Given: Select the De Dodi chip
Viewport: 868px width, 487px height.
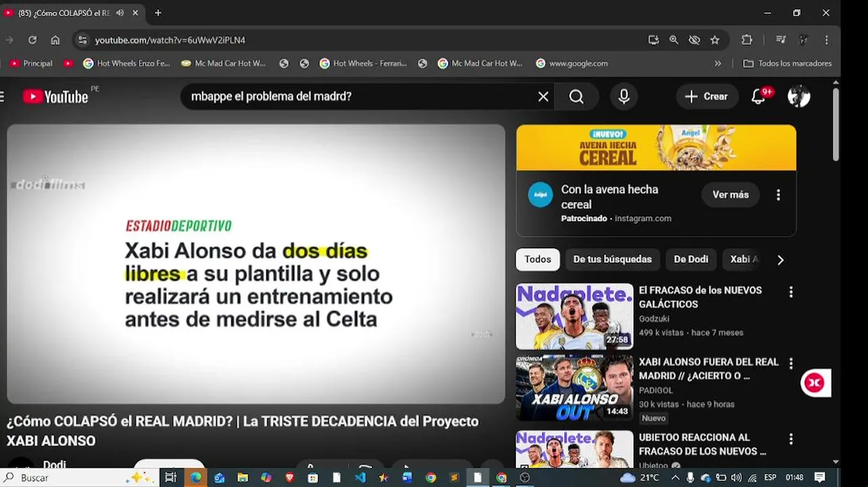Looking at the screenshot, I should point(691,260).
